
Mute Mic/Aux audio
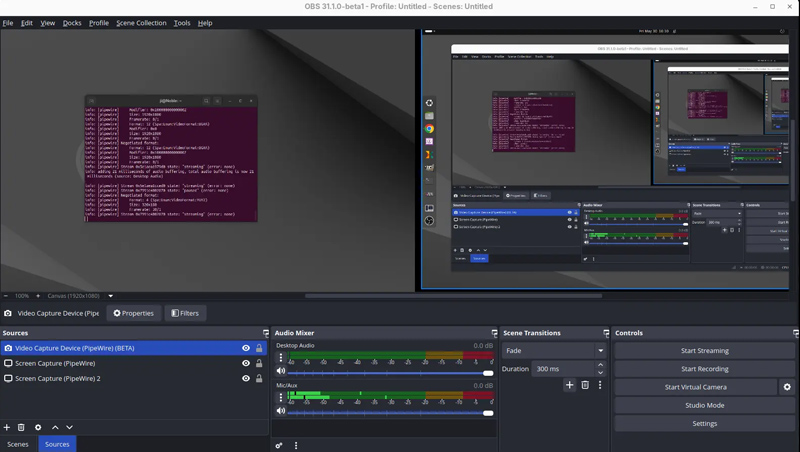click(x=281, y=411)
